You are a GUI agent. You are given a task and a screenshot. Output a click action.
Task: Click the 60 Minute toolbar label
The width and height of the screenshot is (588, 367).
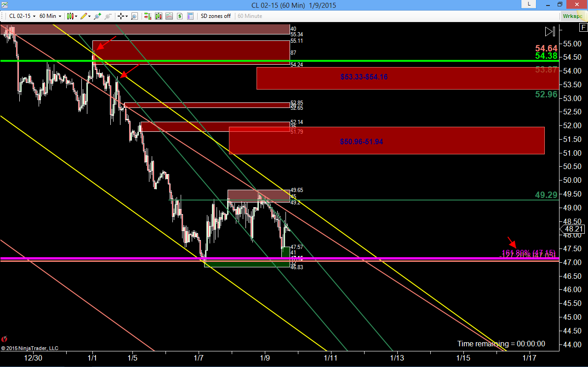pos(250,16)
